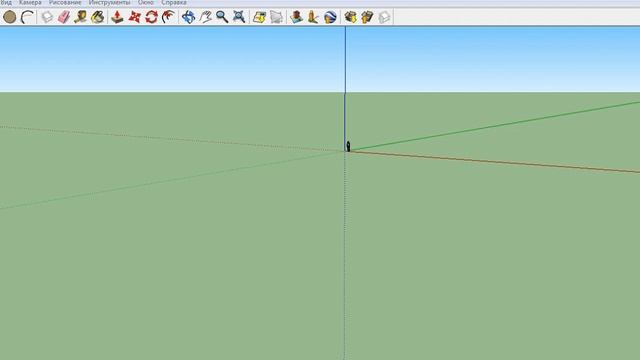Select the pink Eraser tool

(64, 17)
